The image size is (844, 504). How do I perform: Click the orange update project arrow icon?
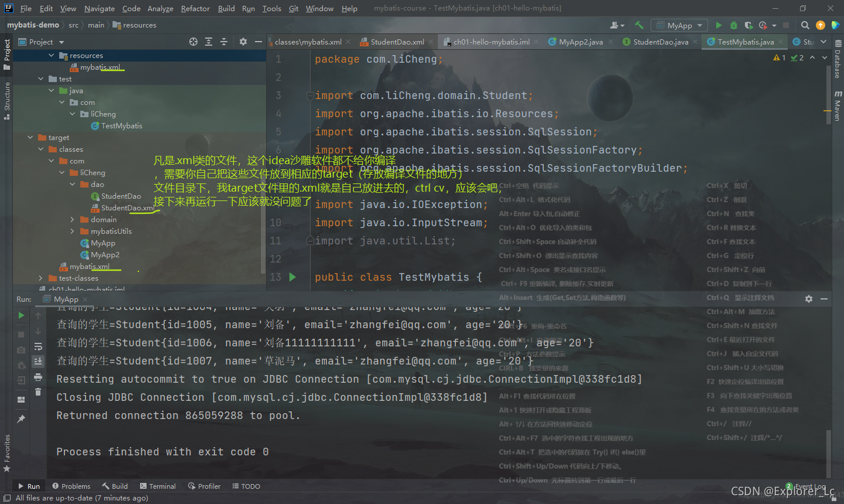point(820,25)
